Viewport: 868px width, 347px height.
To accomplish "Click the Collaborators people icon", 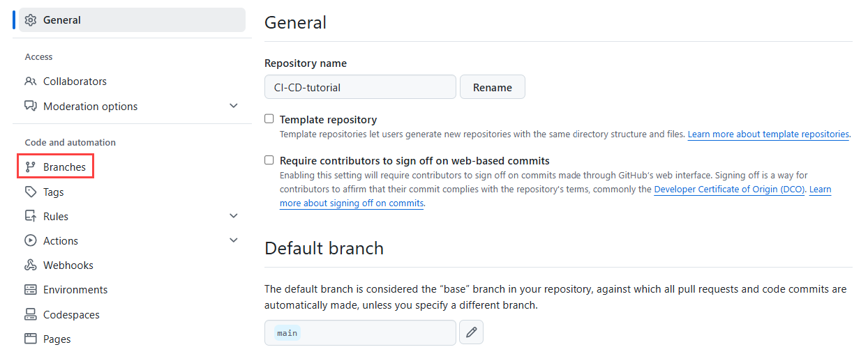I will coord(31,82).
